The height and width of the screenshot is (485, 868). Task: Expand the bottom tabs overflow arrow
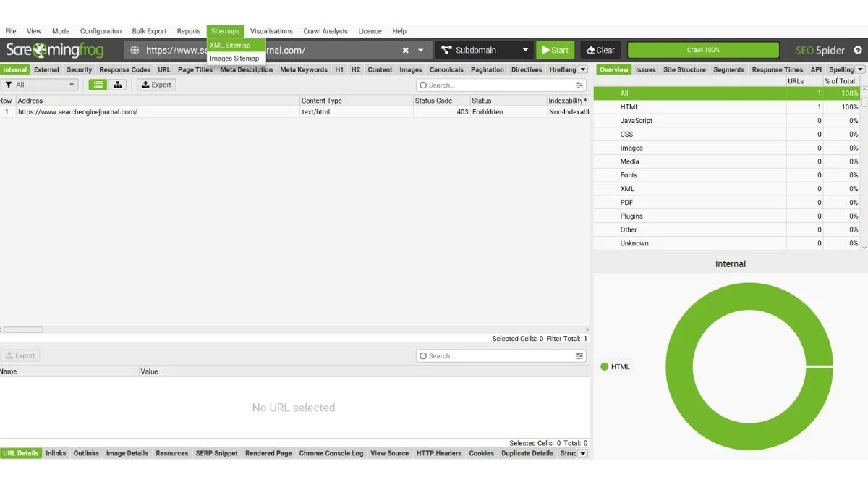coord(583,453)
